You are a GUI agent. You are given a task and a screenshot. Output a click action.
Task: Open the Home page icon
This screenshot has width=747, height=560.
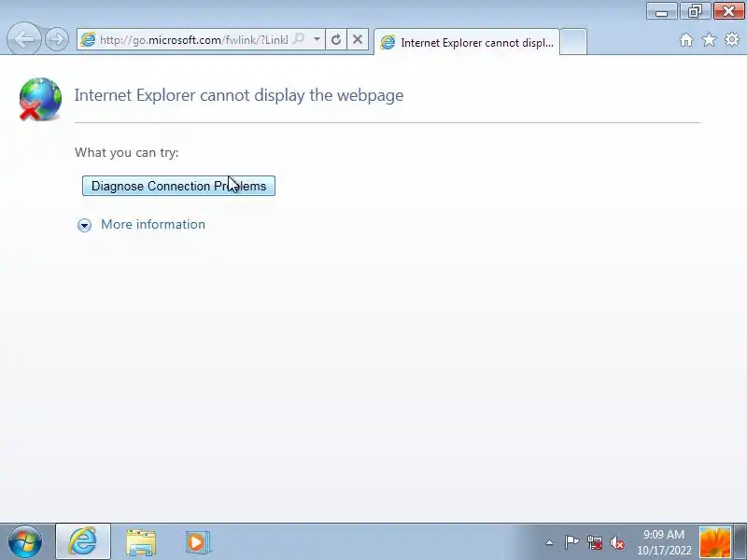pos(686,40)
